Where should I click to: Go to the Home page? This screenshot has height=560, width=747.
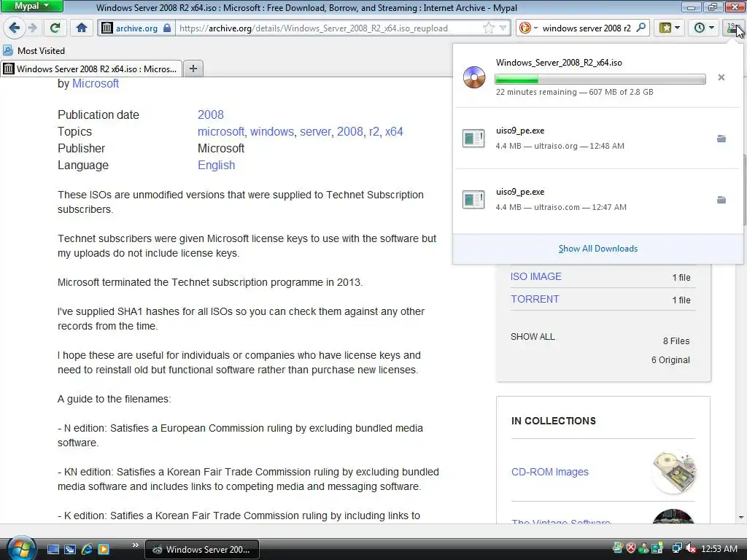82,28
